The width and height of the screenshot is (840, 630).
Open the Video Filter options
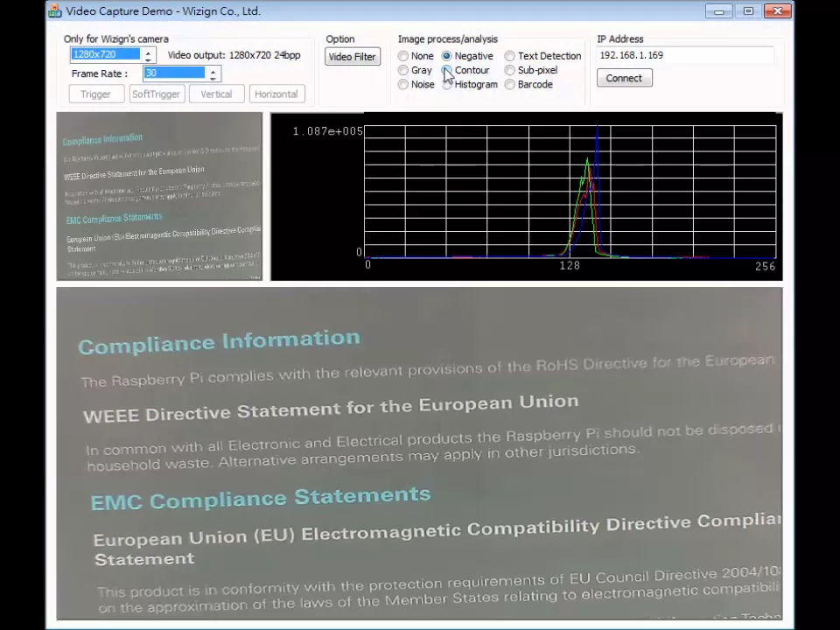[352, 57]
